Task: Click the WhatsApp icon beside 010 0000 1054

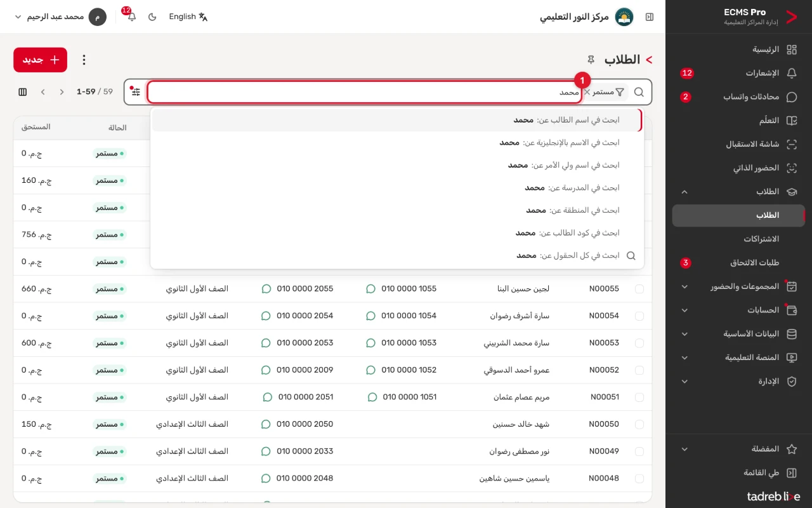Action: [371, 316]
